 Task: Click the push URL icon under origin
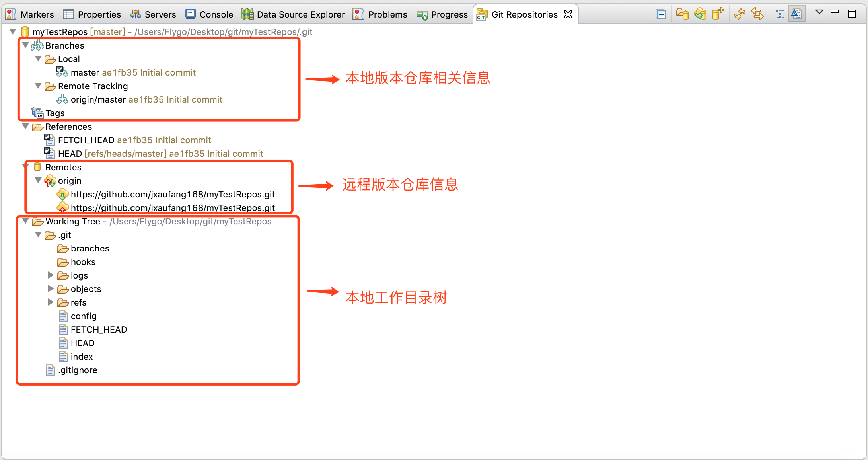click(x=62, y=208)
